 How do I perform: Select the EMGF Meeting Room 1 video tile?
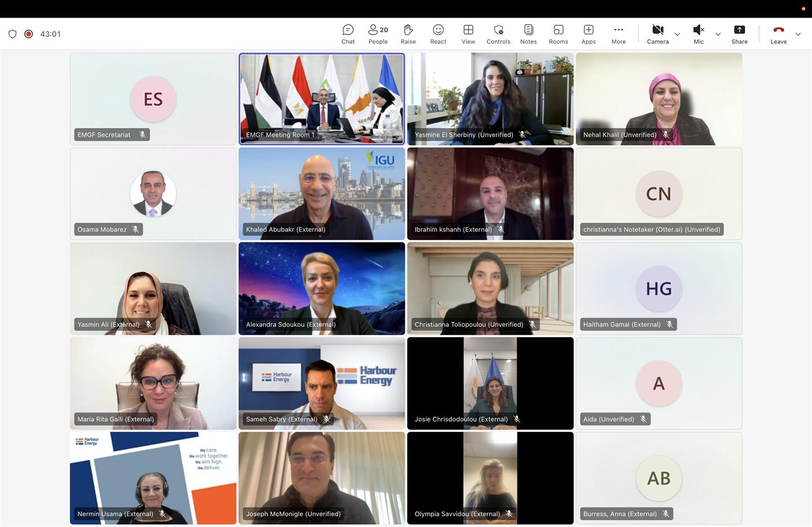(x=321, y=99)
